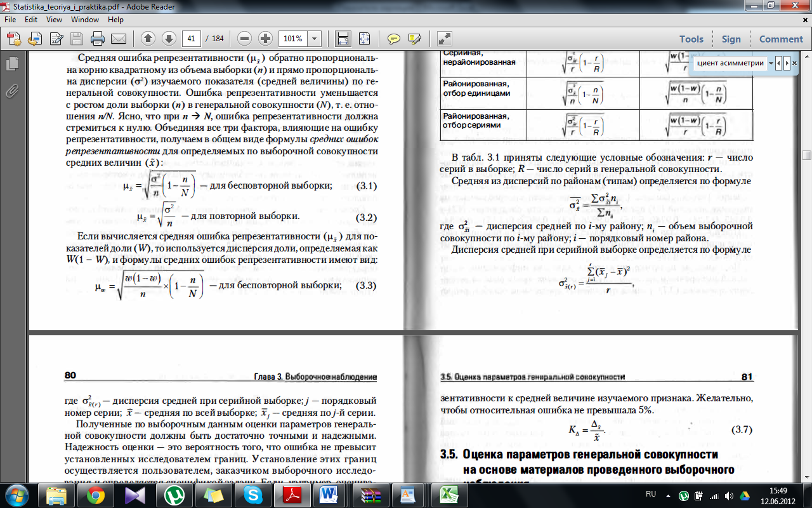
Task: Close the find toolbar
Action: [x=794, y=63]
